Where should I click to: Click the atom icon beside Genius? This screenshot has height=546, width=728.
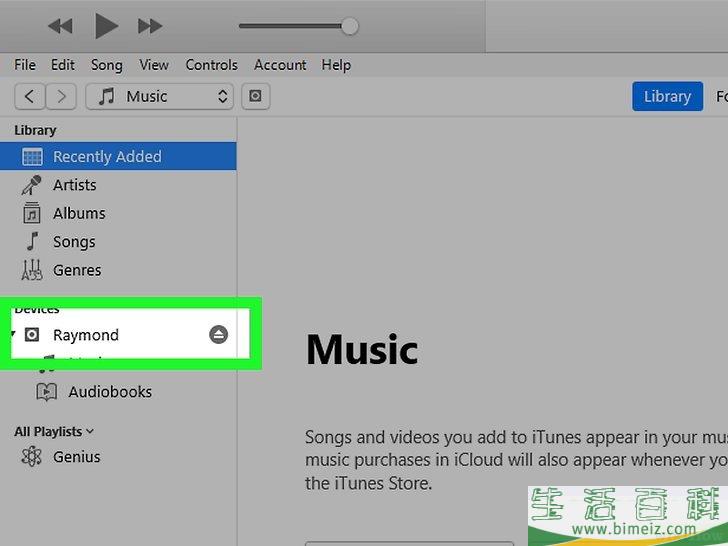pyautogui.click(x=32, y=457)
